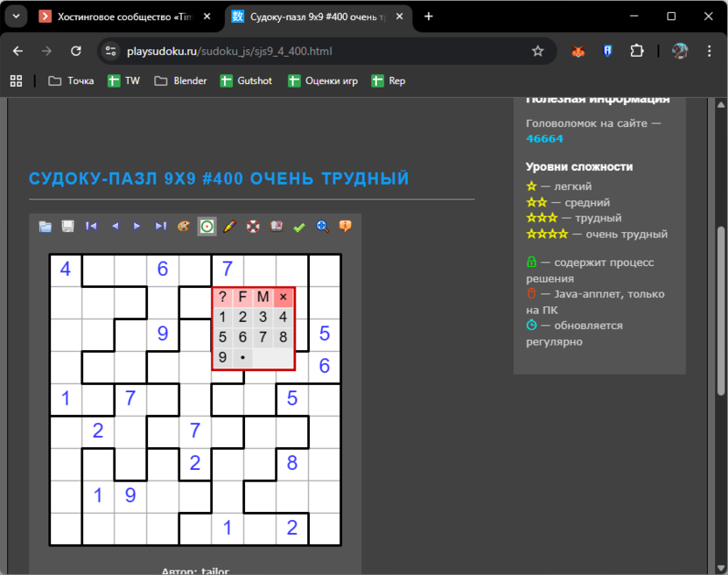Toggle the F option in the number pad
Screen dimensions: 728x575
coord(242,297)
